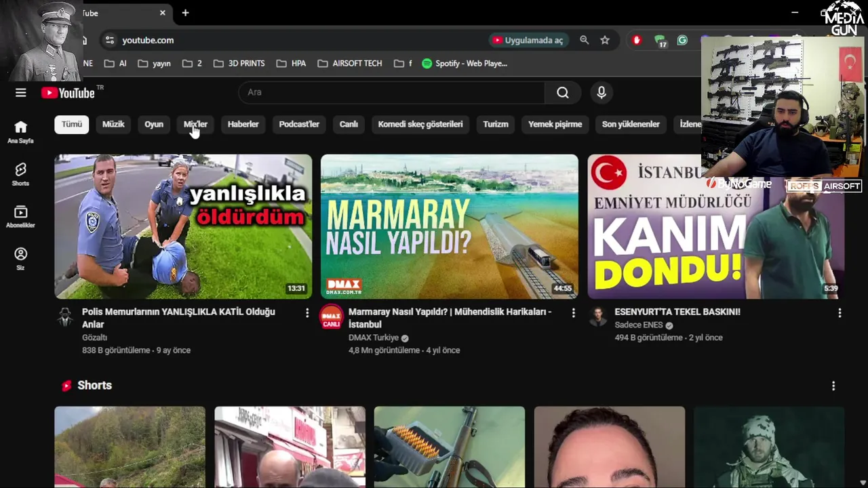Open the Polis Memurlarının YANLIŞLIKLA KATİL title
This screenshot has height=488, width=868.
click(178, 318)
